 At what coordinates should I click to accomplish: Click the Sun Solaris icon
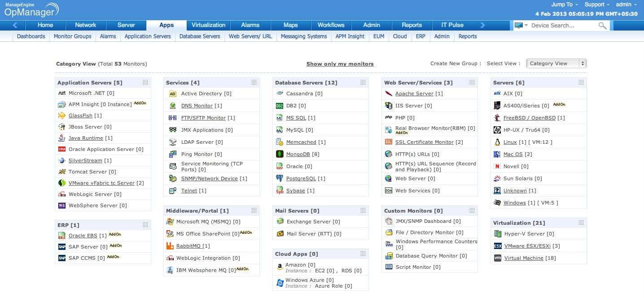pos(497,178)
